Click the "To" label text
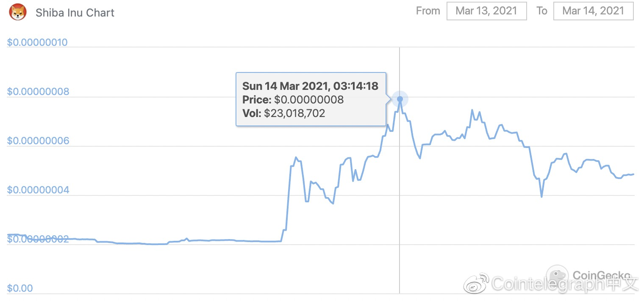This screenshot has height=301, width=644. coord(542,11)
